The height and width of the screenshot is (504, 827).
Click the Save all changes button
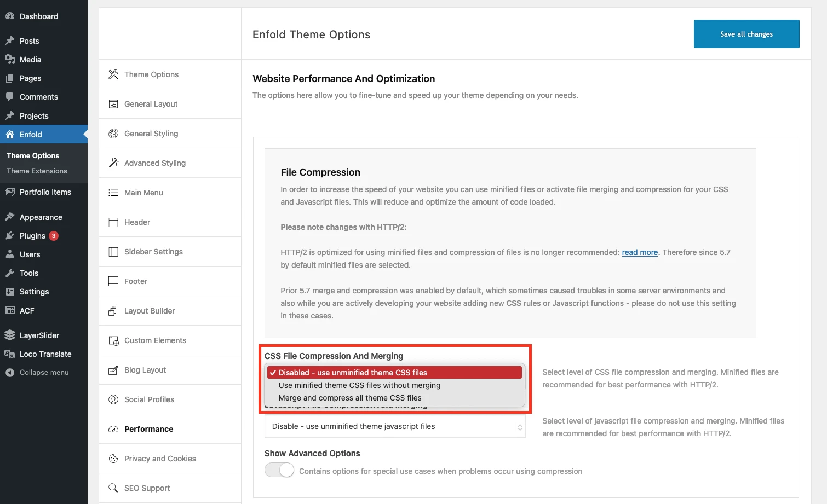[x=746, y=34]
